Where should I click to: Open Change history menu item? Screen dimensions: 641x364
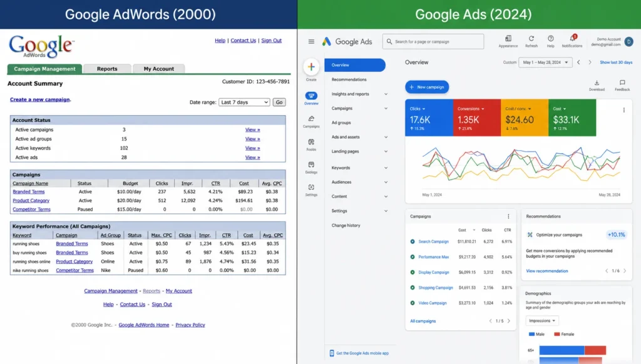click(346, 226)
